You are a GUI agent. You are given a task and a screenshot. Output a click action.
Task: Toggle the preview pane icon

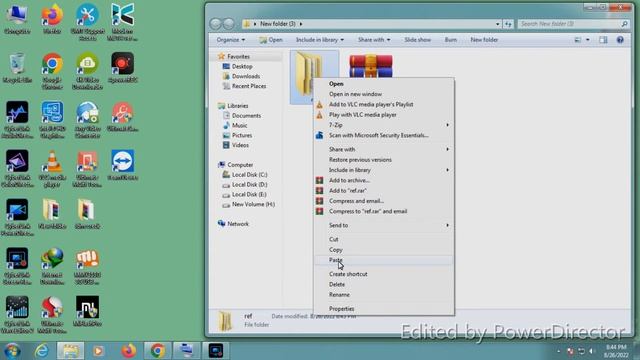[x=603, y=40]
